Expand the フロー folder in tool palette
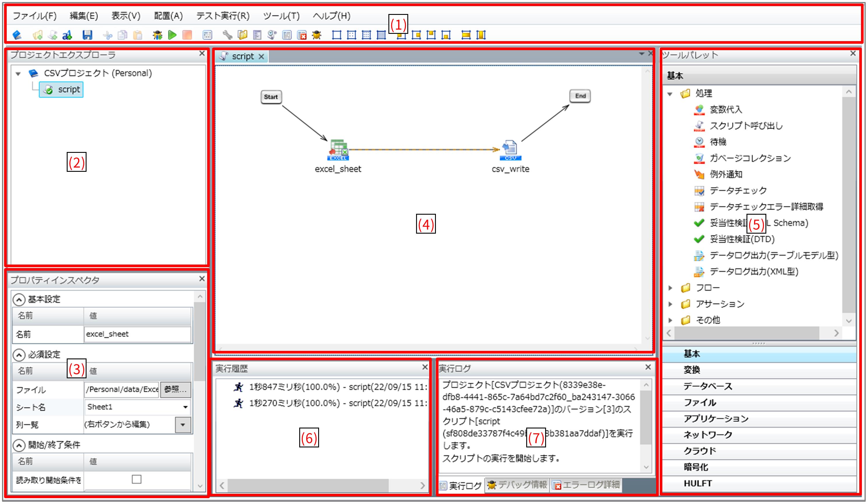Viewport: 868px width, 504px height. 670,288
